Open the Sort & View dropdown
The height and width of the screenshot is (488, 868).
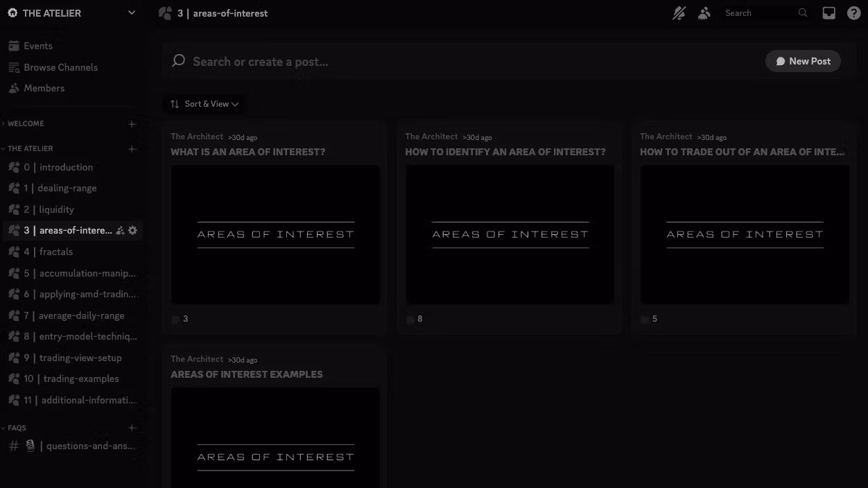205,104
